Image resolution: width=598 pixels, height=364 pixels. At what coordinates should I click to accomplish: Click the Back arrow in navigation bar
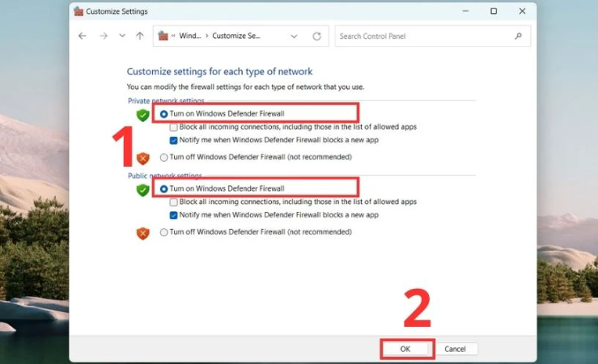pos(83,36)
